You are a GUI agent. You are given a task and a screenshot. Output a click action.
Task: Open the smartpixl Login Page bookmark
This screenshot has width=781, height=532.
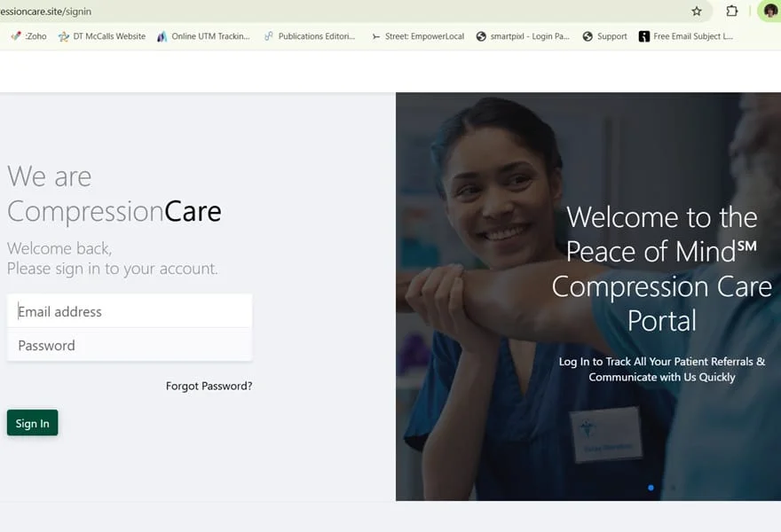point(523,36)
